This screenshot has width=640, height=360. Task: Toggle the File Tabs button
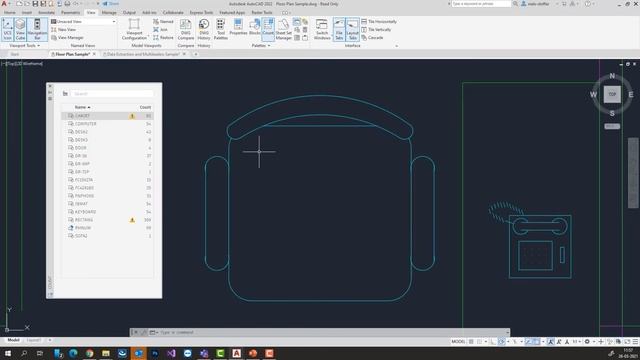click(x=339, y=29)
